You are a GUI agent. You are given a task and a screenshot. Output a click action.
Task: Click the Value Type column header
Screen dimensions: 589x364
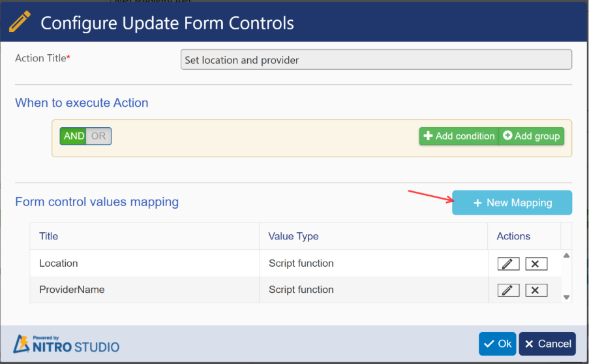tap(294, 236)
